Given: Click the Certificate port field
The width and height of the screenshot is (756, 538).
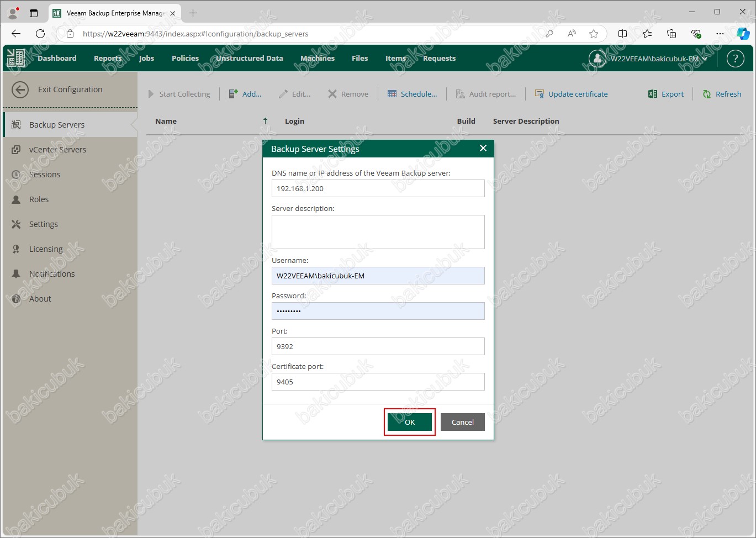Looking at the screenshot, I should click(x=378, y=382).
